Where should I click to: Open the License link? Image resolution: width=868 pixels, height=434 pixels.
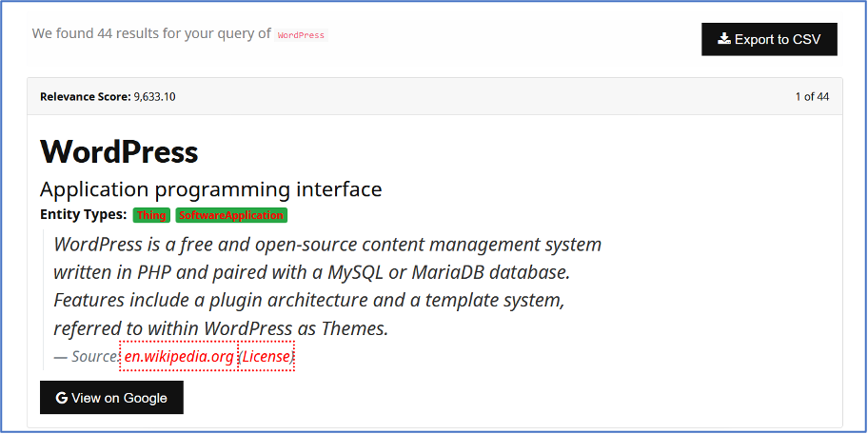click(x=266, y=357)
